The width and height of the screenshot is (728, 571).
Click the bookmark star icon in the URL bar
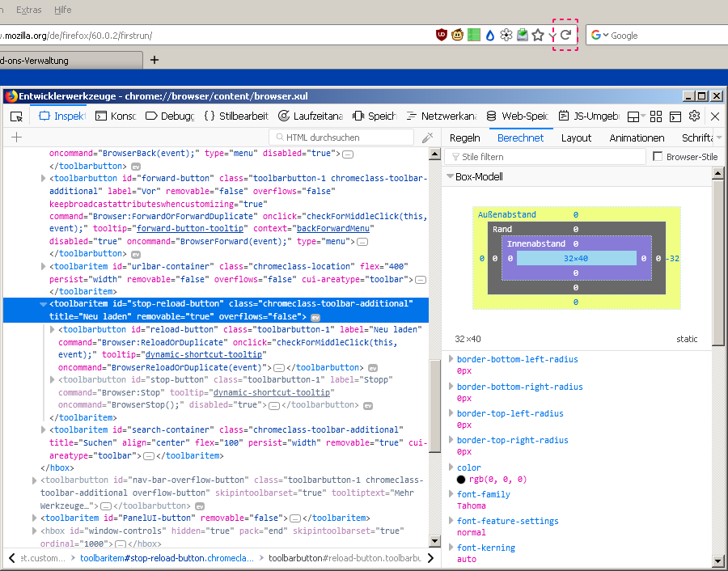click(538, 35)
